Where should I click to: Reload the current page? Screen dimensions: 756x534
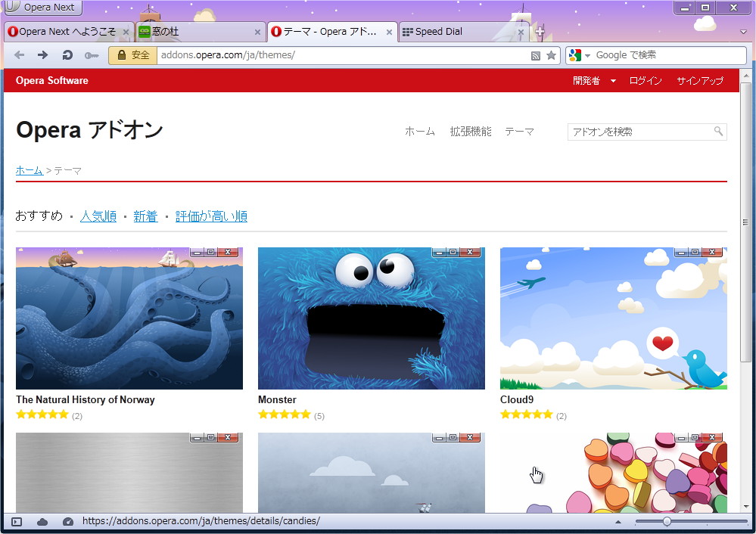(x=67, y=54)
